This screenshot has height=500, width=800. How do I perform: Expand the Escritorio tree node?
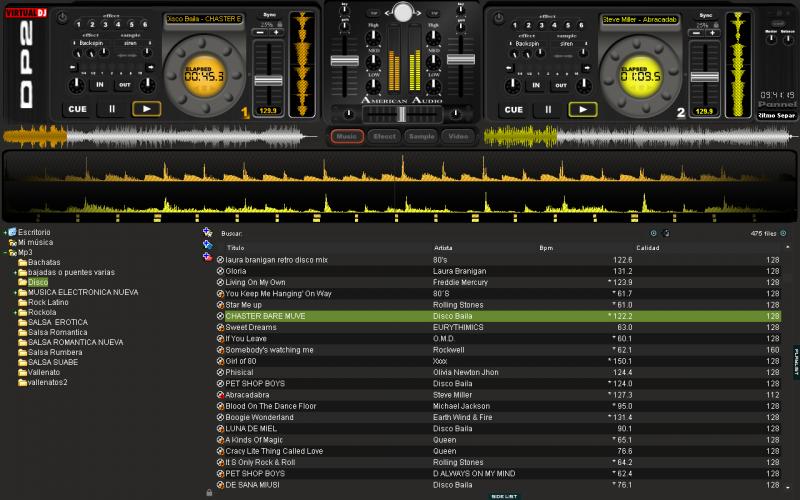pos(6,232)
